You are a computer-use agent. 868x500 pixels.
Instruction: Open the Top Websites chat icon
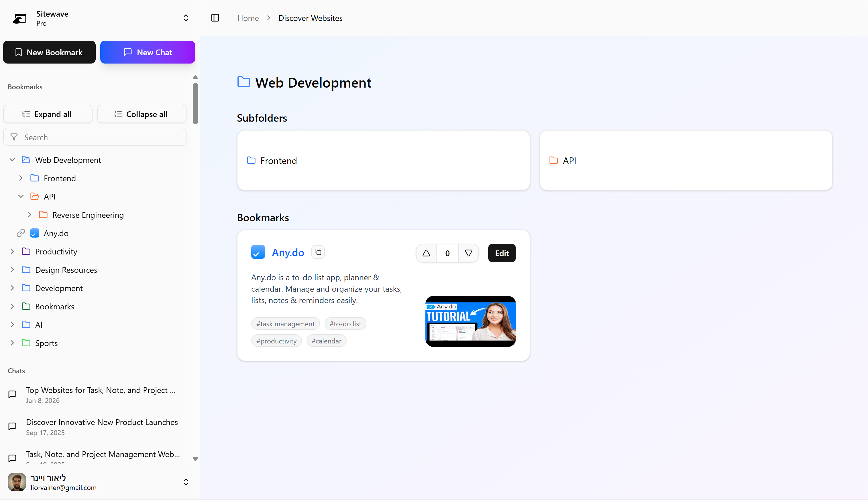click(x=12, y=394)
